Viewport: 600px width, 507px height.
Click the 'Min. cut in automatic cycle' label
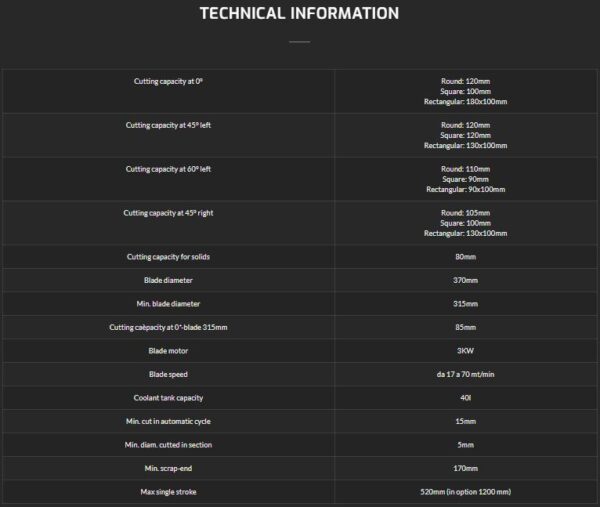click(168, 421)
